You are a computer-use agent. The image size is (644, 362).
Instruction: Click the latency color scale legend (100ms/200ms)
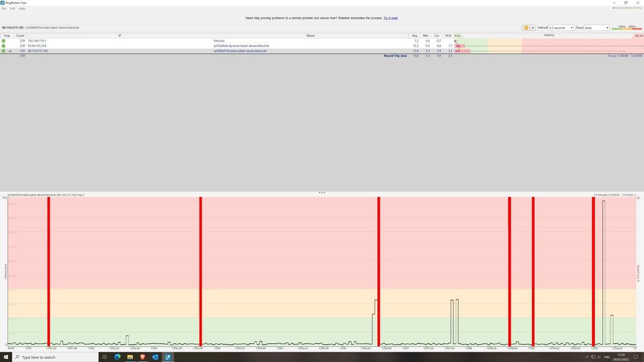627,28
